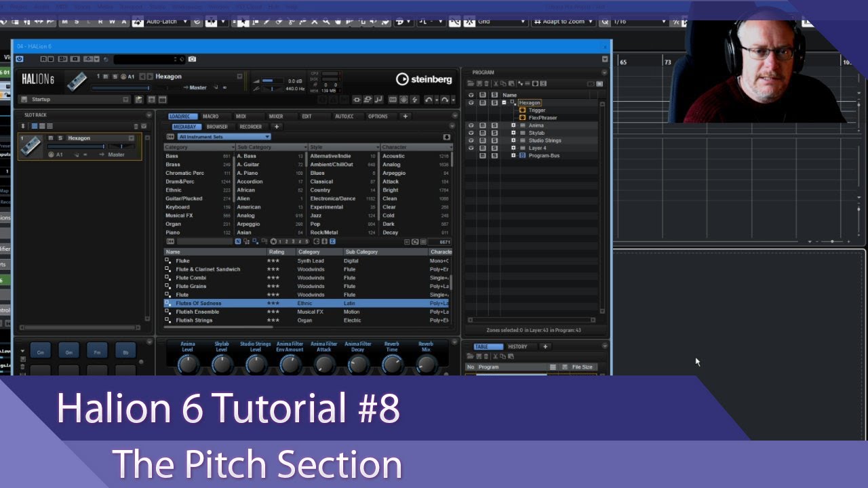868x488 pixels.
Task: Click the cut scissors icon in Program toolbar
Action: [x=496, y=83]
